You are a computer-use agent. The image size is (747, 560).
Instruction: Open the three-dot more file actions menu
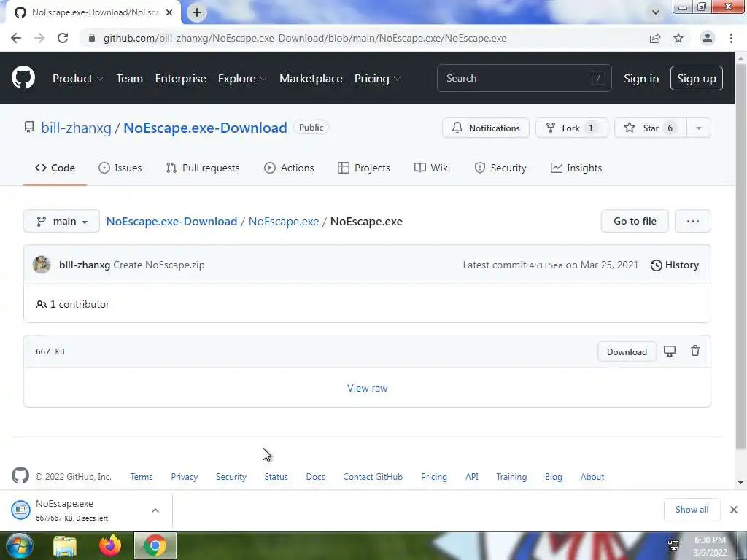[693, 222]
